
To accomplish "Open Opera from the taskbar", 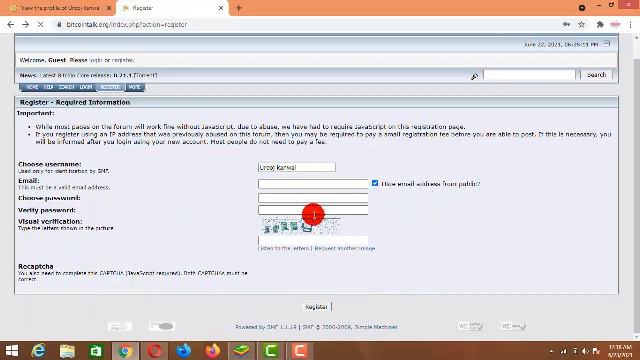I will (154, 351).
